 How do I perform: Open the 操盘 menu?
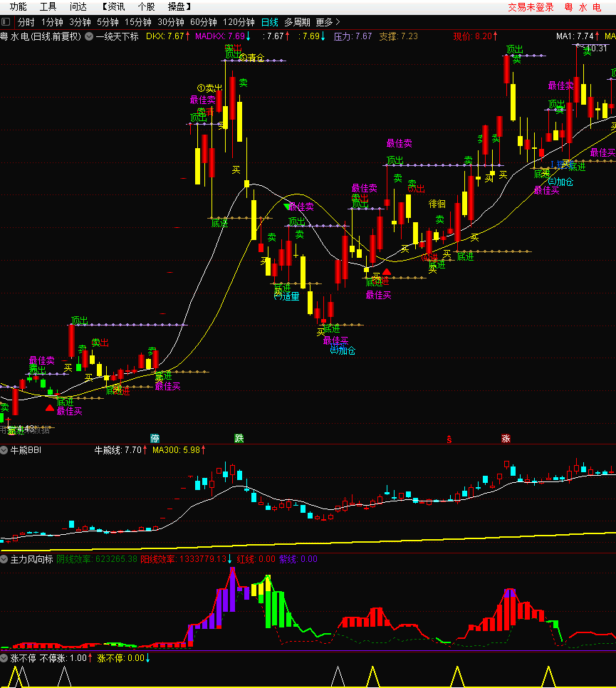pyautogui.click(x=179, y=6)
